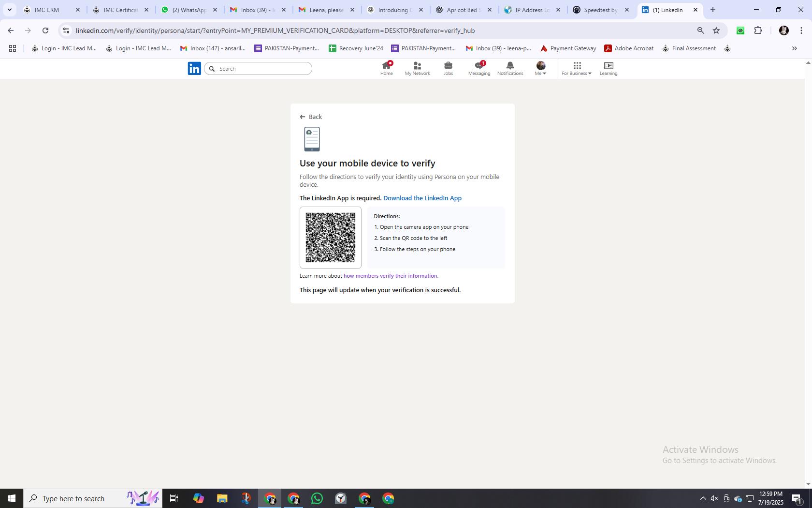Open a new browser tab
The image size is (812, 508).
pos(712,10)
